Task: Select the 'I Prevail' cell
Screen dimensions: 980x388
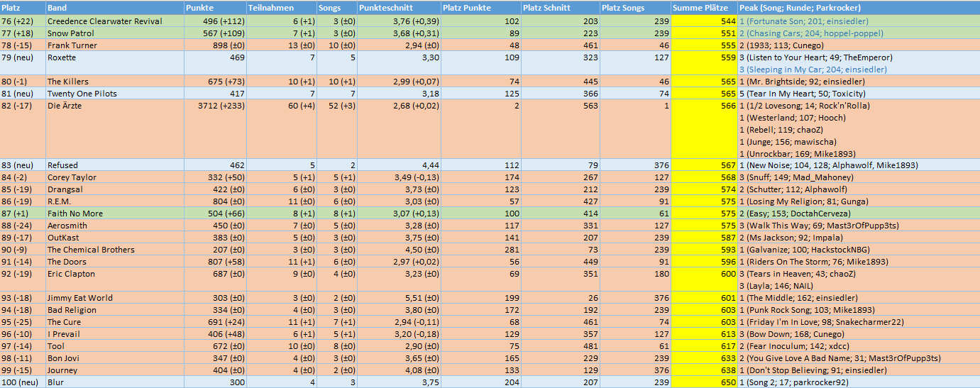Action: click(x=114, y=334)
